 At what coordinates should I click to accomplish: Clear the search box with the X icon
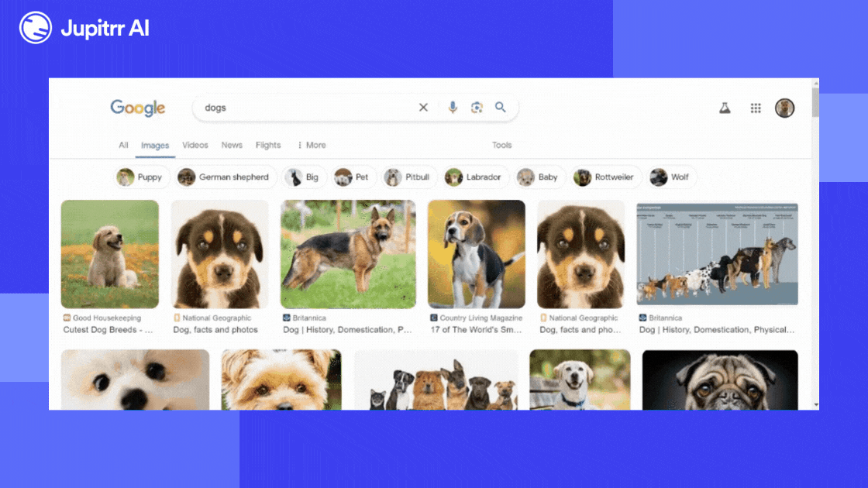click(423, 108)
